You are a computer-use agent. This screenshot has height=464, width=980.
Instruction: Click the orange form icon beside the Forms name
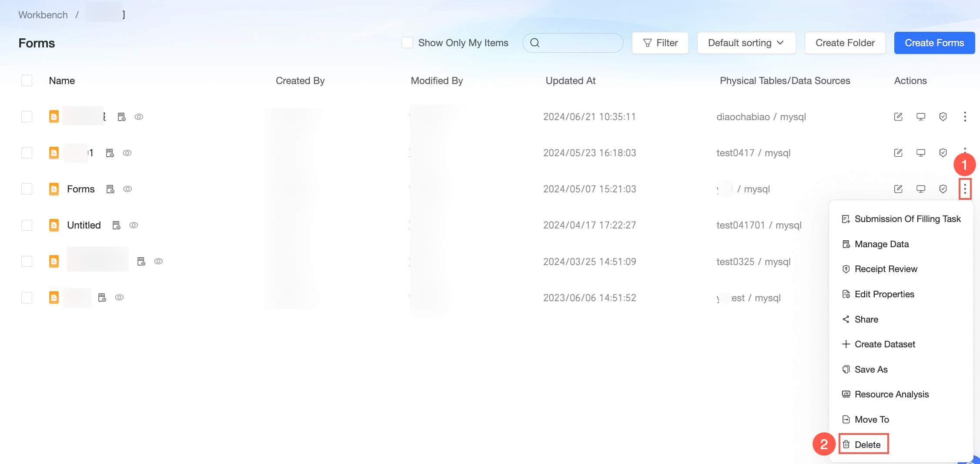click(54, 189)
